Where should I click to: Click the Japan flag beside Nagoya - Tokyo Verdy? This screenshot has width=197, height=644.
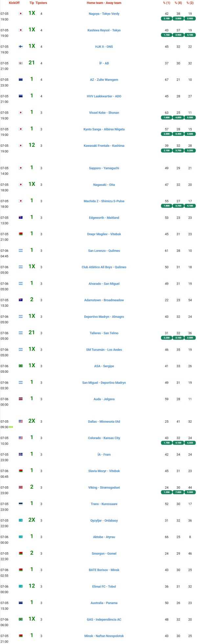tap(21, 14)
